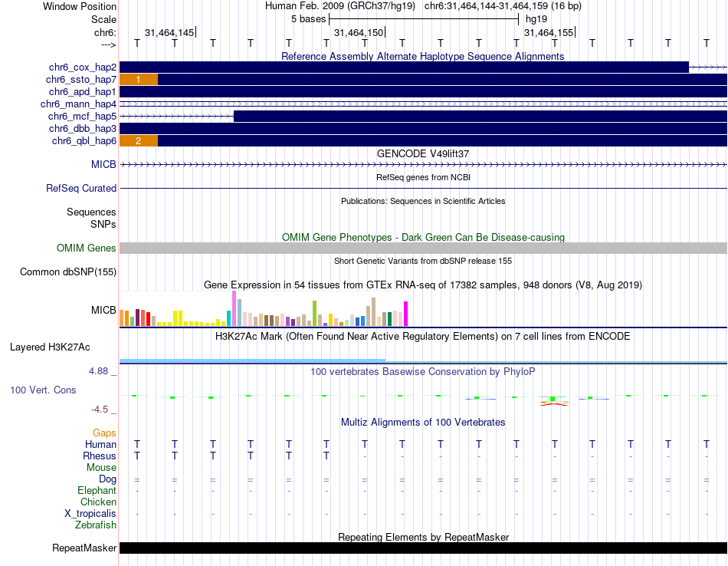Click the magenta bar ending GTEx chart

pyautogui.click(x=406, y=314)
